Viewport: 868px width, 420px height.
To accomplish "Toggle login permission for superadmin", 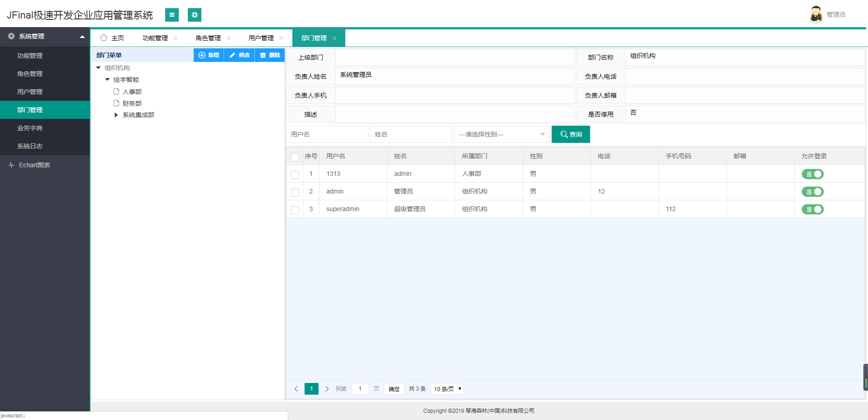I will [x=813, y=209].
